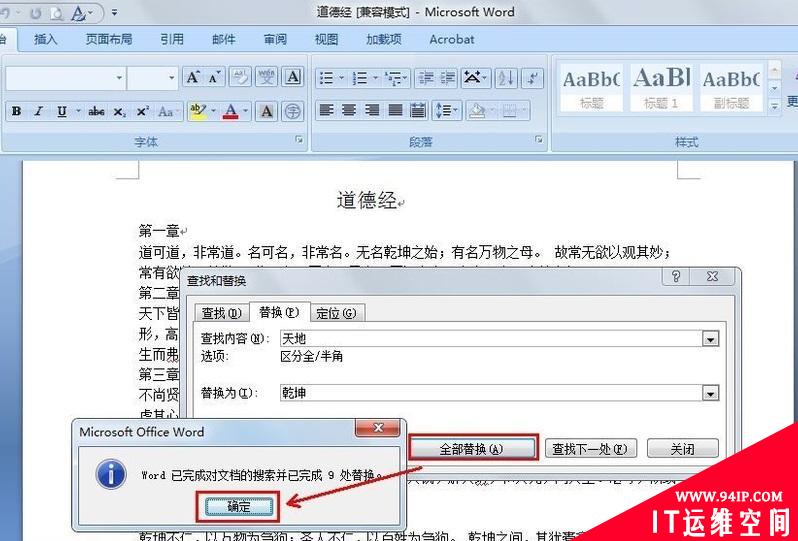Image resolution: width=798 pixels, height=541 pixels.
Task: Click help button in Find and Replace dialog
Action: coord(675,276)
